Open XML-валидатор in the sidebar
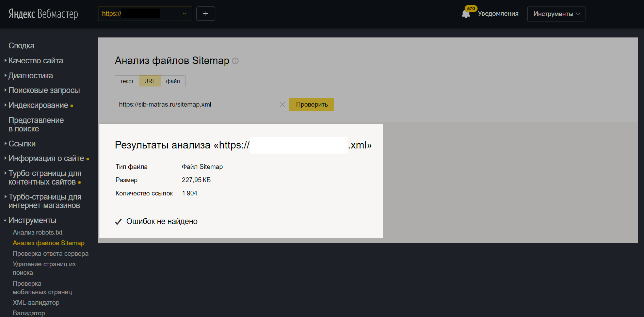Screen dimensions: 644x317 tap(36, 303)
